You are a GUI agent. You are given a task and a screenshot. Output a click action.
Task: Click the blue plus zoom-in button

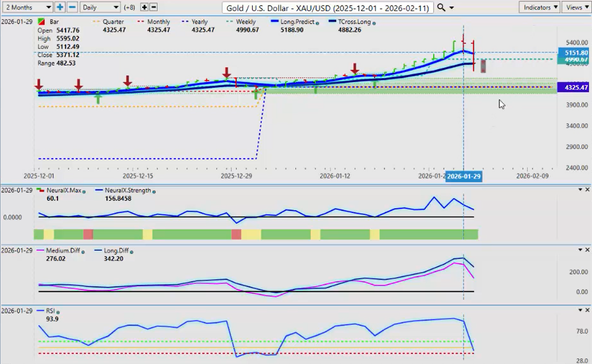coord(60,7)
